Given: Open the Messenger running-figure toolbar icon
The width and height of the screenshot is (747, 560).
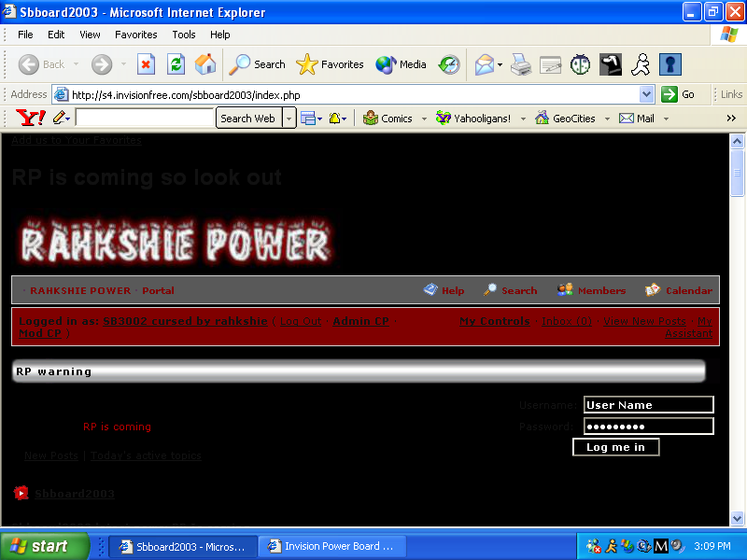Looking at the screenshot, I should point(641,64).
